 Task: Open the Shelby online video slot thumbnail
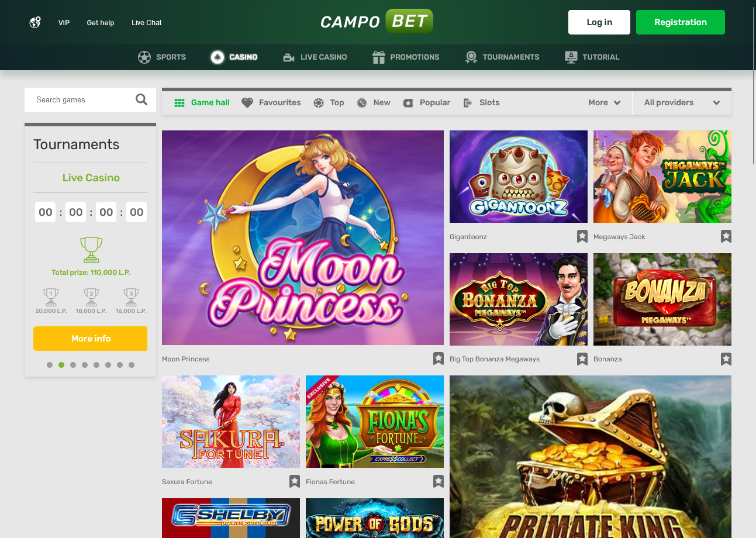click(x=231, y=518)
